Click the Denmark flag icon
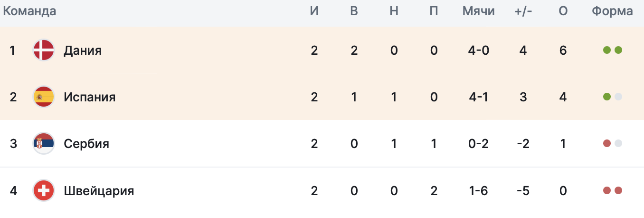 coord(44,50)
